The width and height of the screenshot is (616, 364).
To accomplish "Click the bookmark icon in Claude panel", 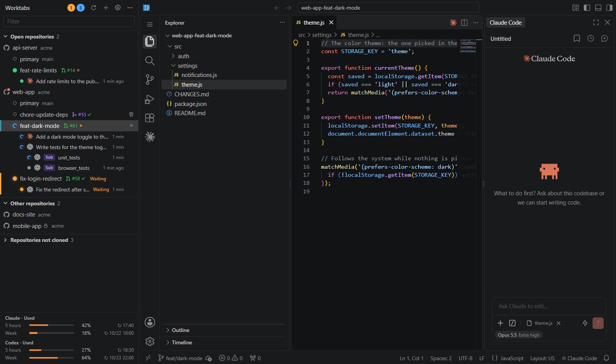I will click(x=577, y=38).
